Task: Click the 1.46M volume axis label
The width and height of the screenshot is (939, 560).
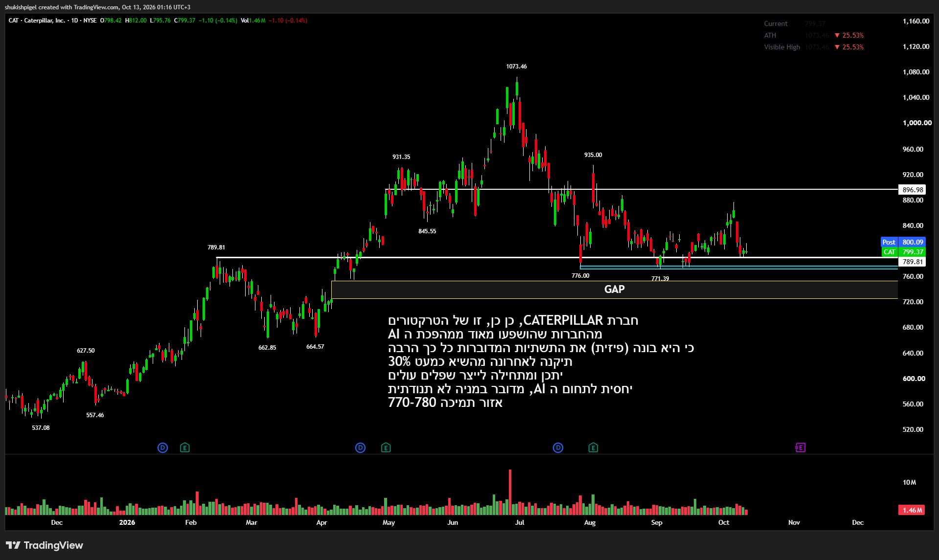Action: pyautogui.click(x=912, y=510)
